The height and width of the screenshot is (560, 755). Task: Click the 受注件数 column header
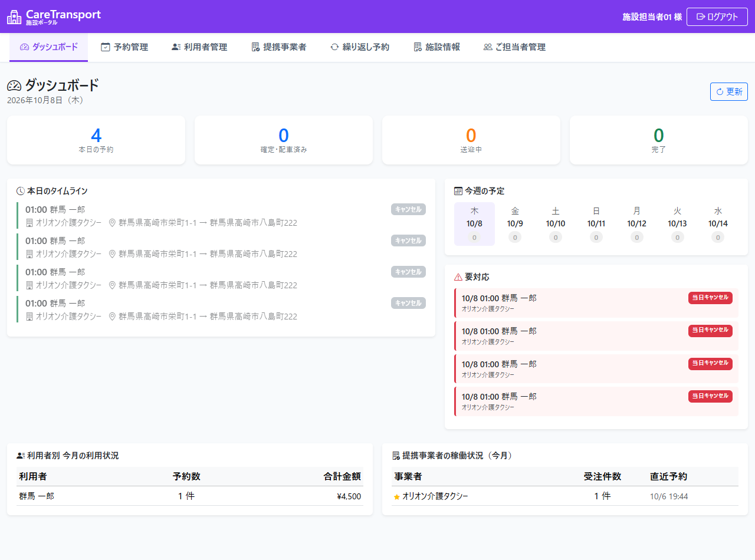pyautogui.click(x=602, y=476)
